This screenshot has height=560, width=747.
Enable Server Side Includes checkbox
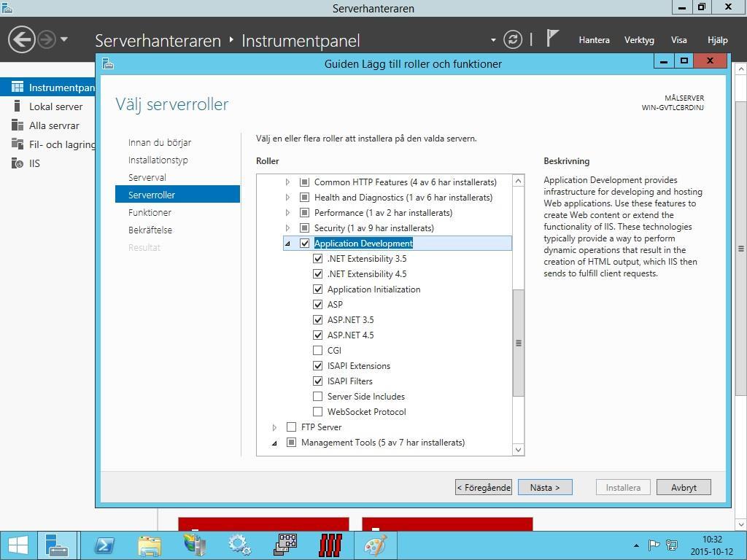pos(318,396)
